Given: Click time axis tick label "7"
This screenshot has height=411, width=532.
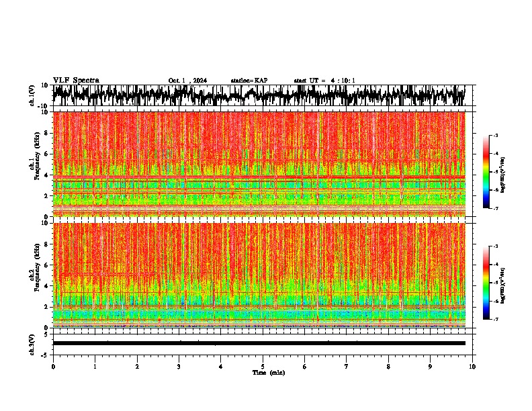Looking at the screenshot, I should pos(347,367).
